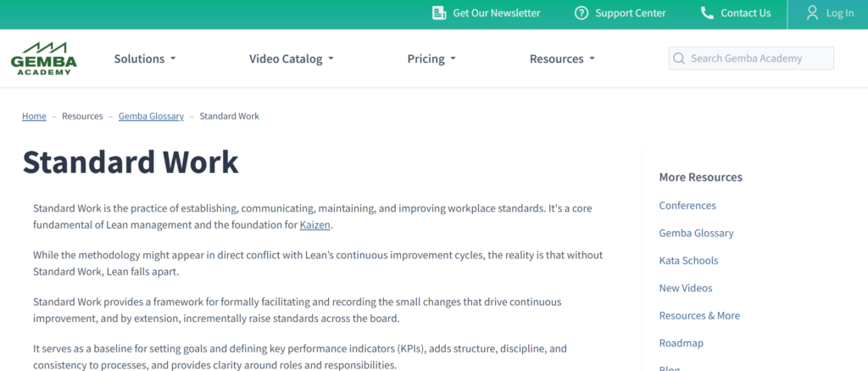
Task: Open the Roadmap sidebar link
Action: tap(681, 343)
